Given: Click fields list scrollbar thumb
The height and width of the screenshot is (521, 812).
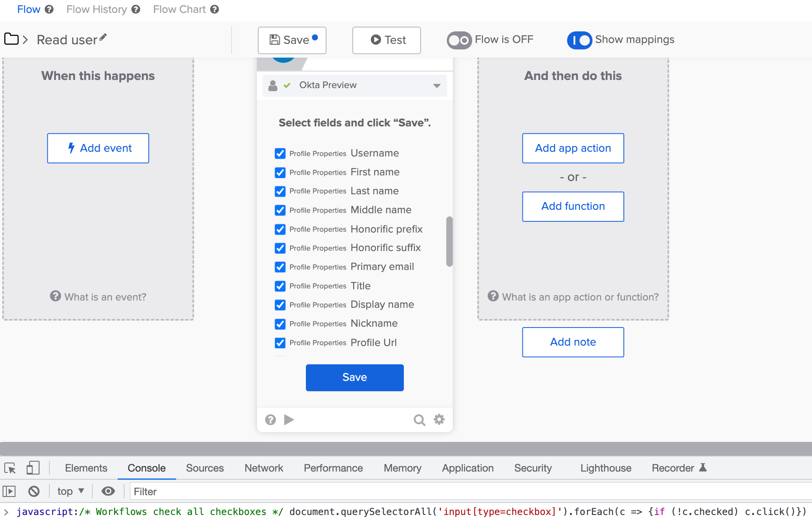Looking at the screenshot, I should point(449,242).
